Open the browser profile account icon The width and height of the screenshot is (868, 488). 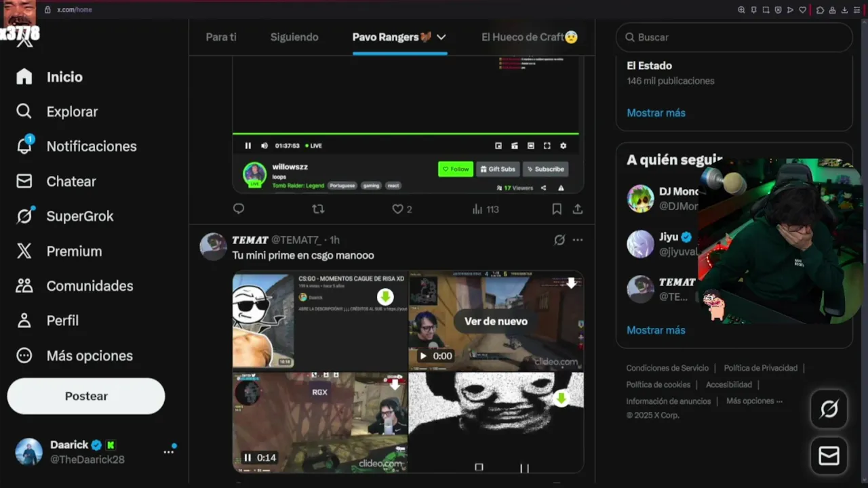pyautogui.click(x=832, y=9)
